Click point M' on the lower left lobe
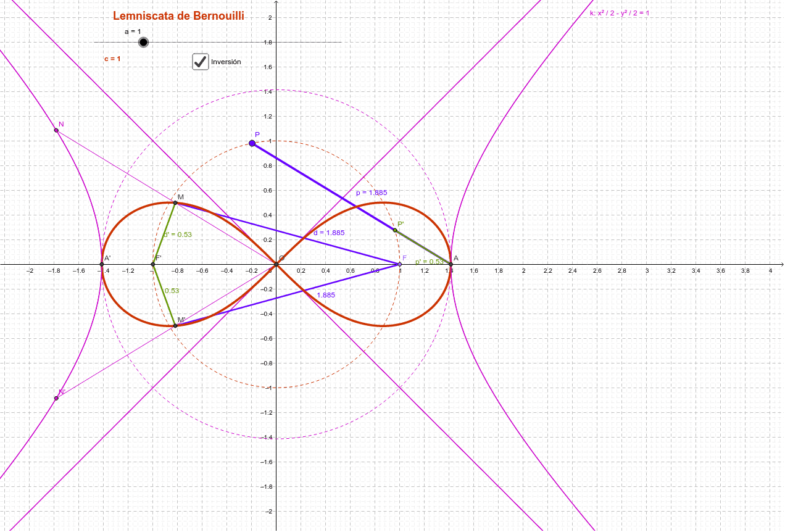The image size is (785, 532). click(x=175, y=325)
